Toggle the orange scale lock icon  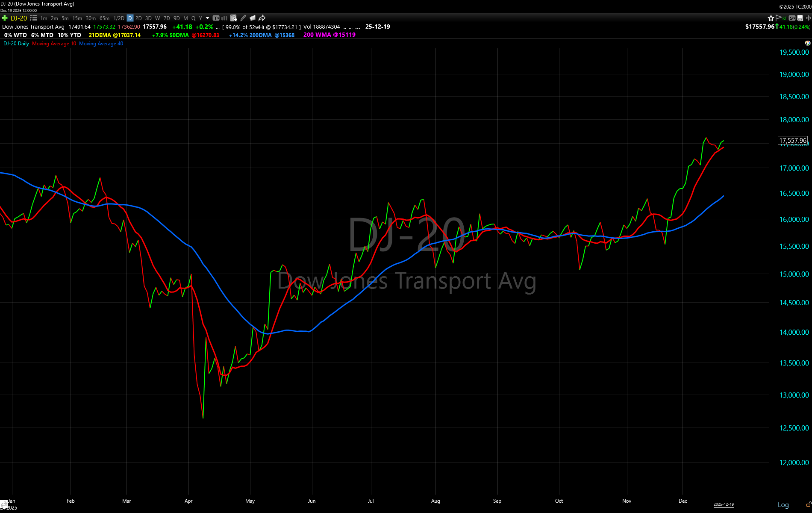(x=808, y=504)
